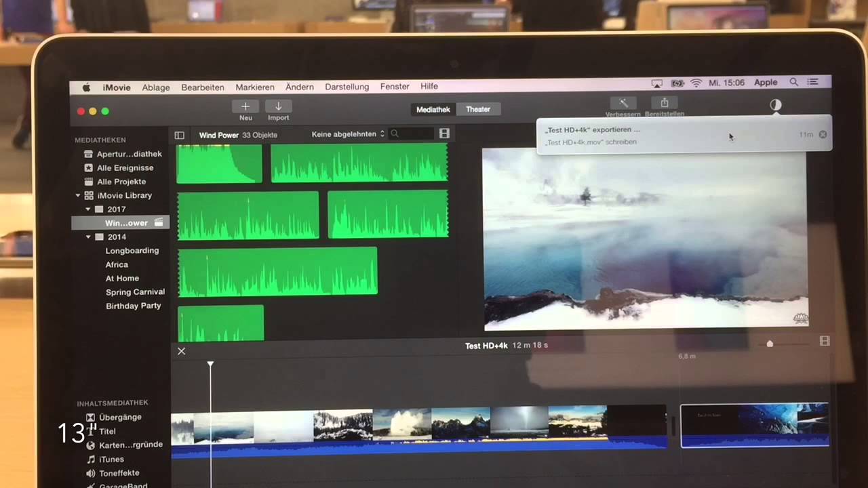Open the Keine abgelehnten filter dropdown

[x=348, y=134]
